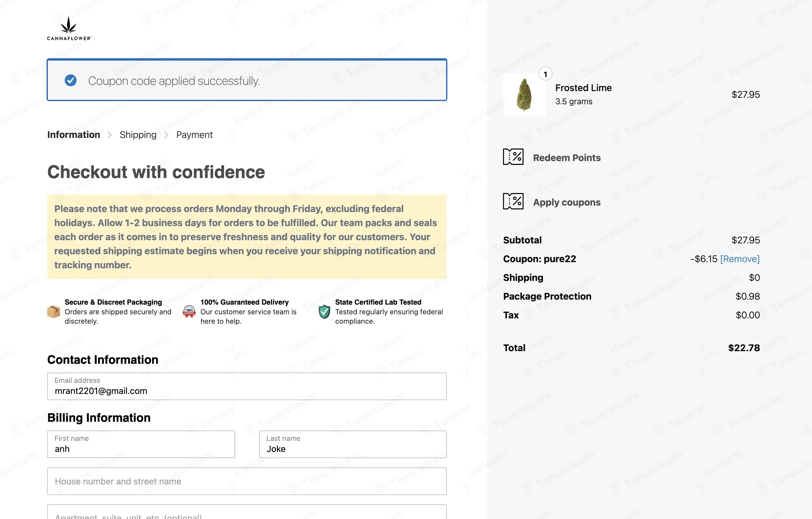
Task: Click the Cannaflower logo
Action: [x=69, y=29]
